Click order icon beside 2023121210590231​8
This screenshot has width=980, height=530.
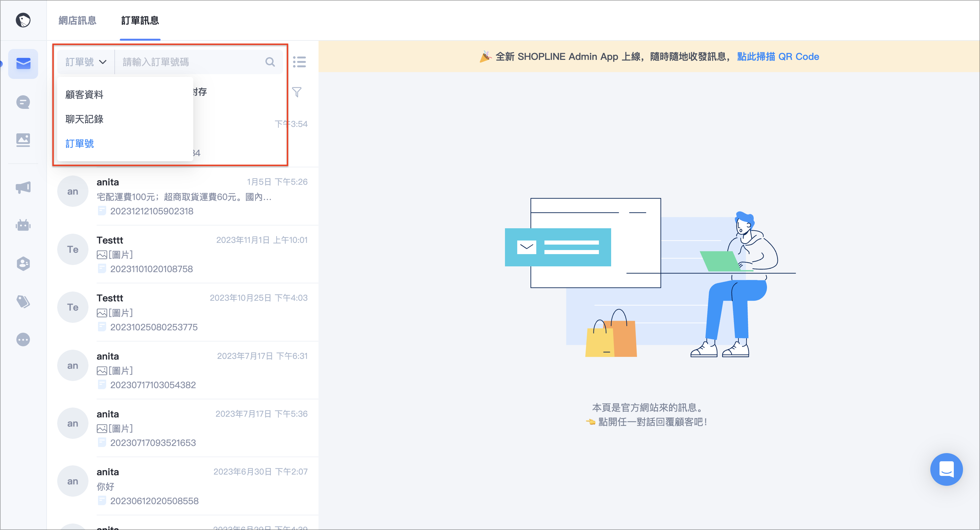click(102, 211)
